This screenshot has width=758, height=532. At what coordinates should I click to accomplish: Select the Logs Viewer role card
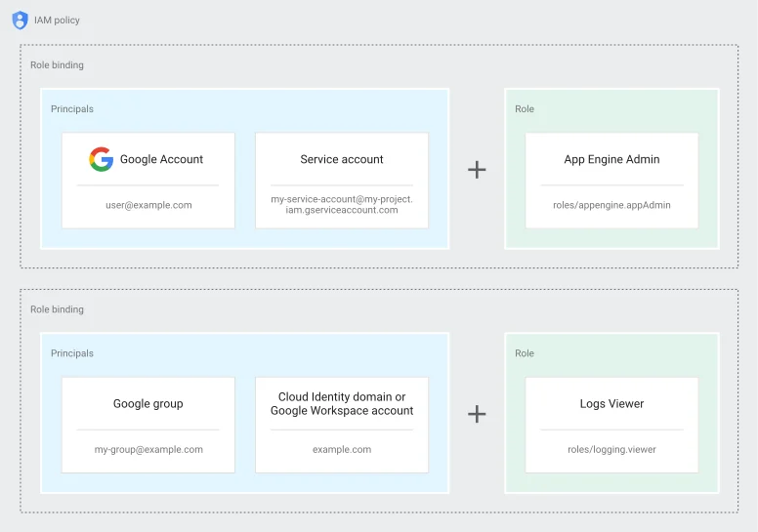click(x=611, y=425)
